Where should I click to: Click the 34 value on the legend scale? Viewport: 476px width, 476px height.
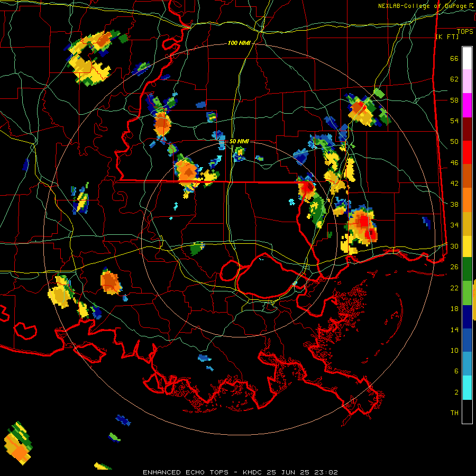pyautogui.click(x=454, y=225)
